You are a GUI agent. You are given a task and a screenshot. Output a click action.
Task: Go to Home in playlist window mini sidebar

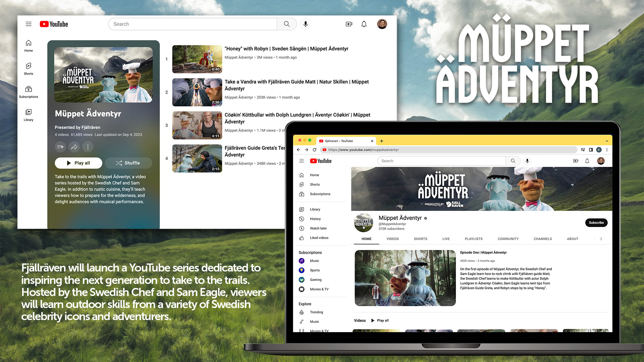pyautogui.click(x=29, y=46)
